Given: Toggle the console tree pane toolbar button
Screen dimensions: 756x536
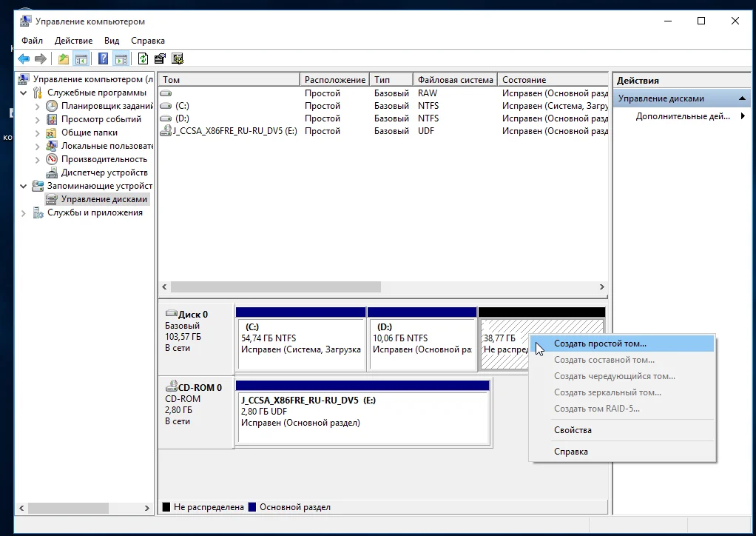Looking at the screenshot, I should pos(81,59).
